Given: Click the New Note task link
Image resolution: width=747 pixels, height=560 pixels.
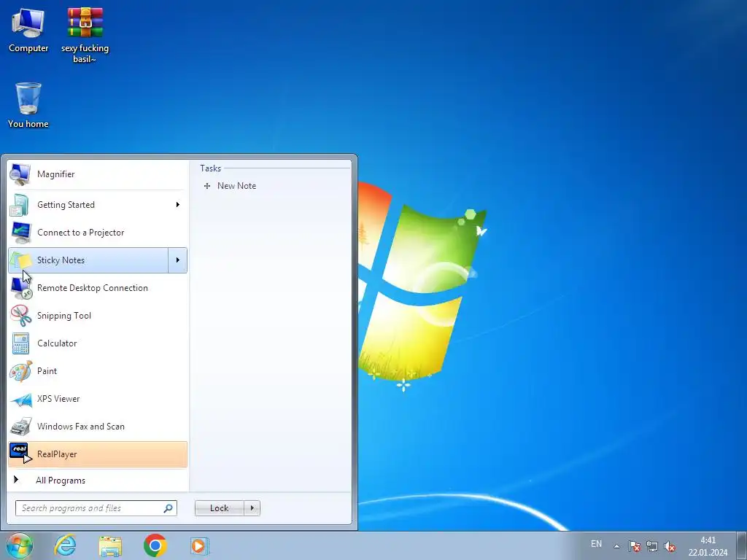Looking at the screenshot, I should tap(236, 186).
